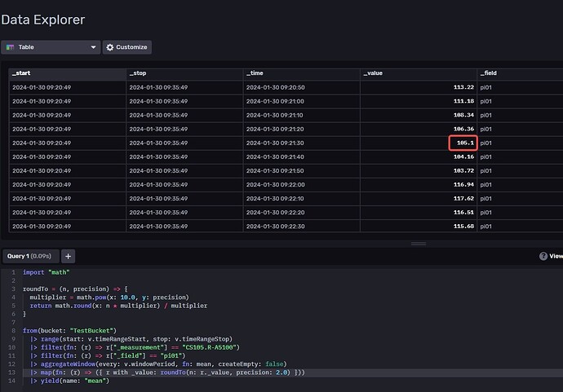Click the value 116.94 cell
Image resolution: width=563 pixels, height=392 pixels.
[419, 184]
